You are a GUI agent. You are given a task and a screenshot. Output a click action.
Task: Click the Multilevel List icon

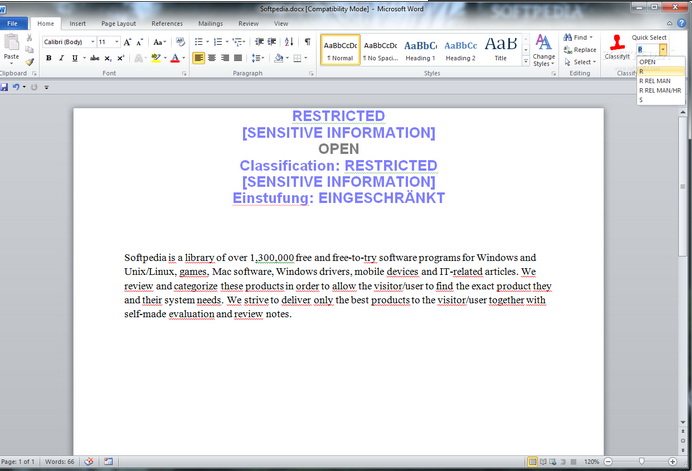(x=238, y=42)
